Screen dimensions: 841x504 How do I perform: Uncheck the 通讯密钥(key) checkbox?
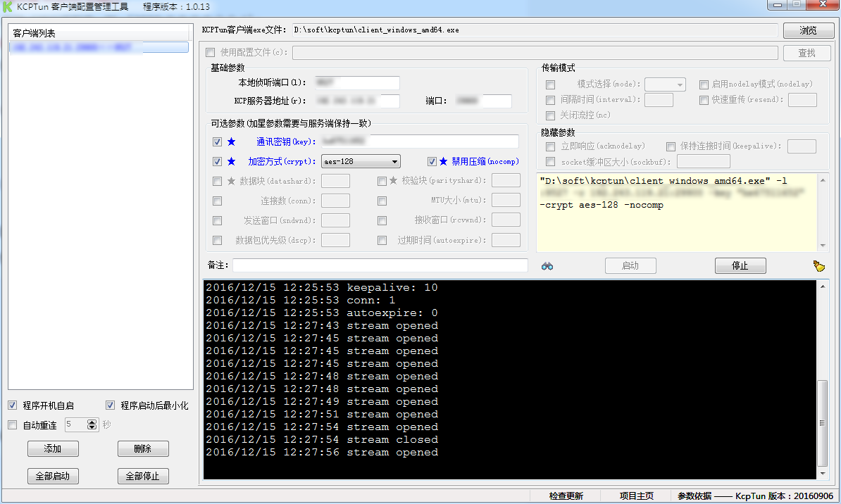point(217,142)
